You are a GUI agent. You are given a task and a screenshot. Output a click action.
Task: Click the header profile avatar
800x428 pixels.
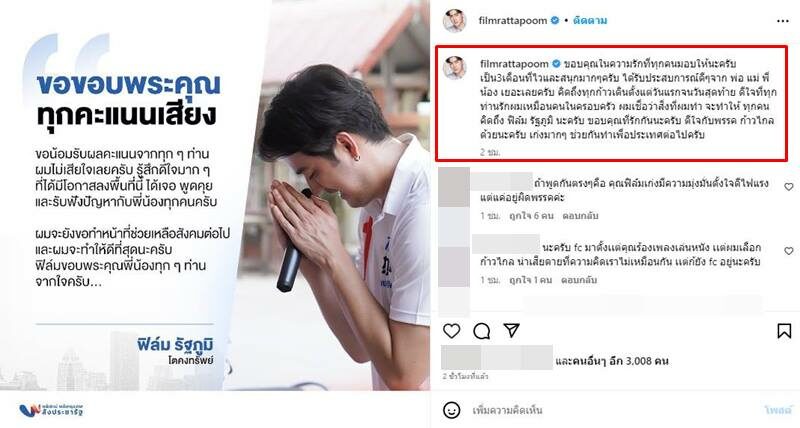pos(454,21)
